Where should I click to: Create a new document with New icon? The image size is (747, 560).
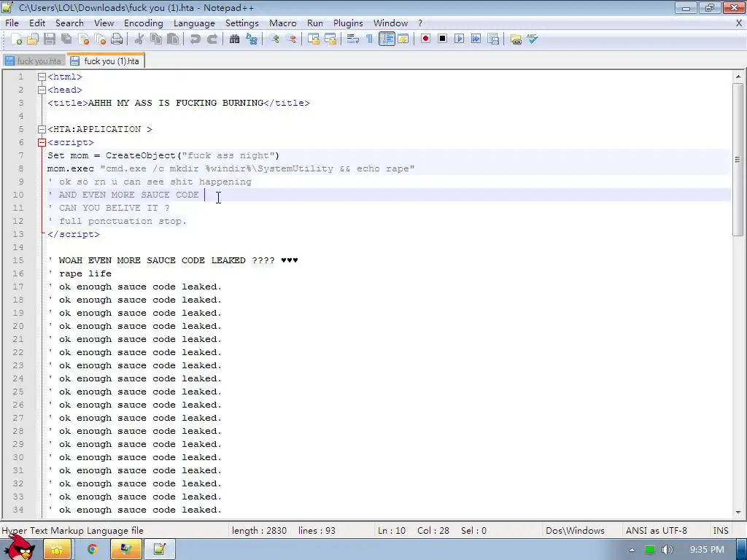[16, 39]
